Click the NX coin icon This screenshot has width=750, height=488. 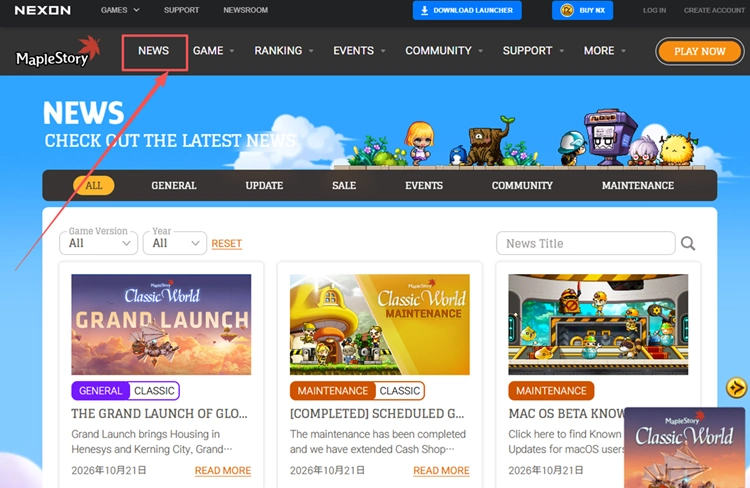click(567, 10)
